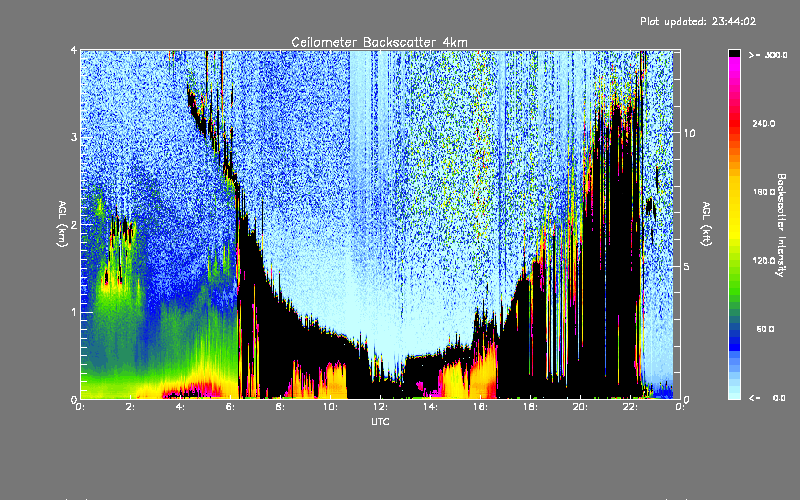Click the '120.0' colorbar value

[x=764, y=260]
